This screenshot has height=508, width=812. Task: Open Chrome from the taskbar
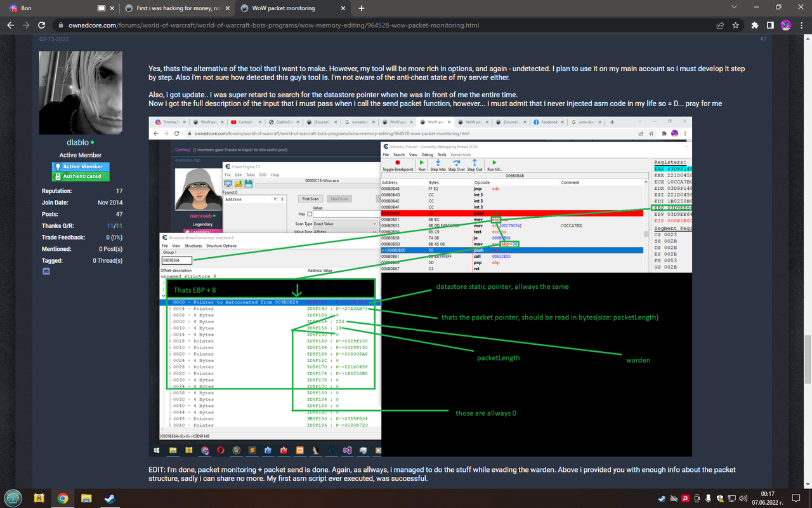63,498
